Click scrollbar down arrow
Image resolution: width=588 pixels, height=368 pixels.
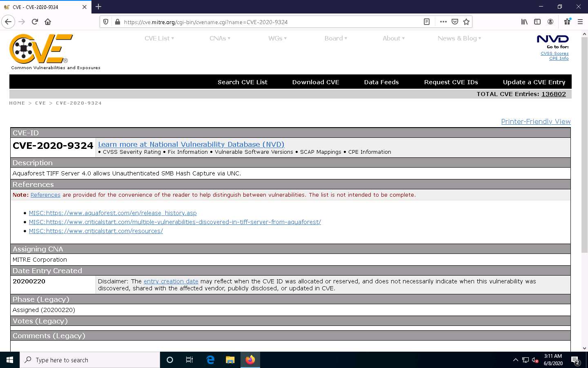point(584,348)
